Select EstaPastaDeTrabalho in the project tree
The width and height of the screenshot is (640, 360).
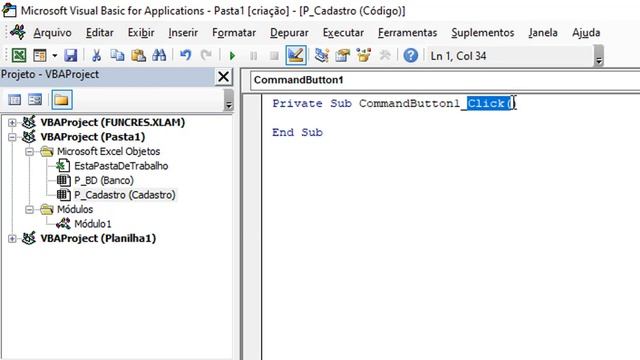(x=121, y=166)
